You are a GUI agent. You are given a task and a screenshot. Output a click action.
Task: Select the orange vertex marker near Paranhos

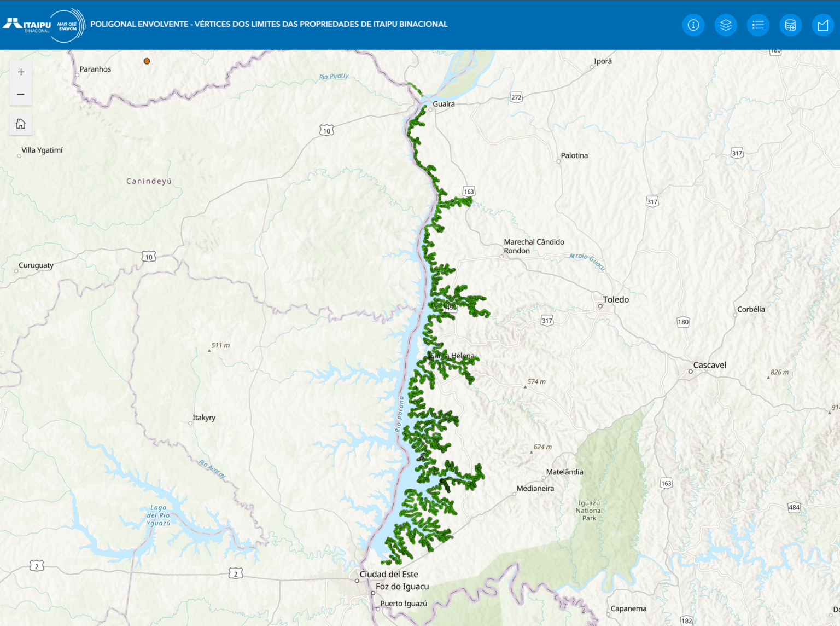pyautogui.click(x=147, y=61)
